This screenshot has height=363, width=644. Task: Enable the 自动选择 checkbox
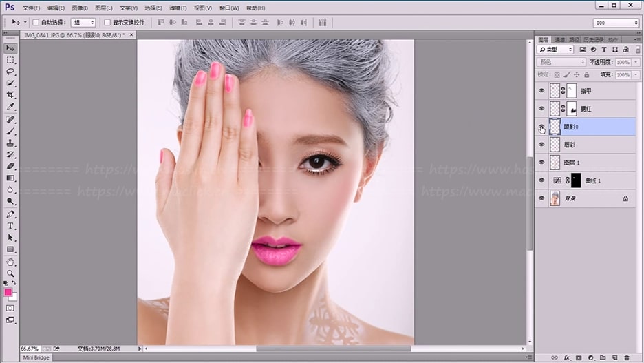pyautogui.click(x=36, y=23)
